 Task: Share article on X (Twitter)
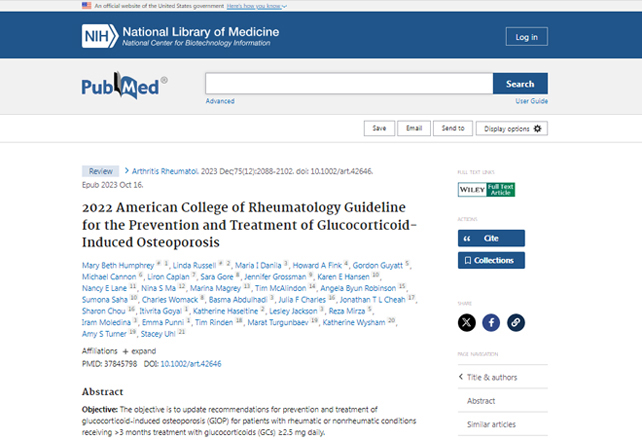pyautogui.click(x=467, y=323)
